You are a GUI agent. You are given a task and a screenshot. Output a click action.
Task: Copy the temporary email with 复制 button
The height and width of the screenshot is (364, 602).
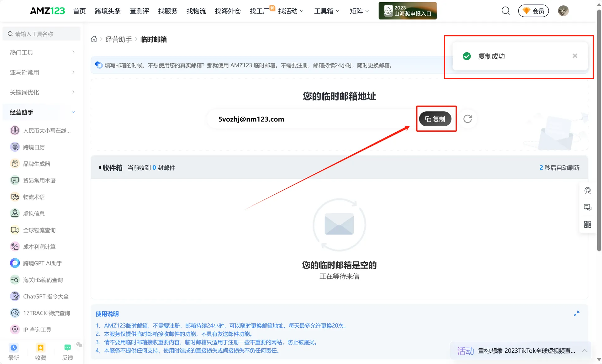(435, 119)
